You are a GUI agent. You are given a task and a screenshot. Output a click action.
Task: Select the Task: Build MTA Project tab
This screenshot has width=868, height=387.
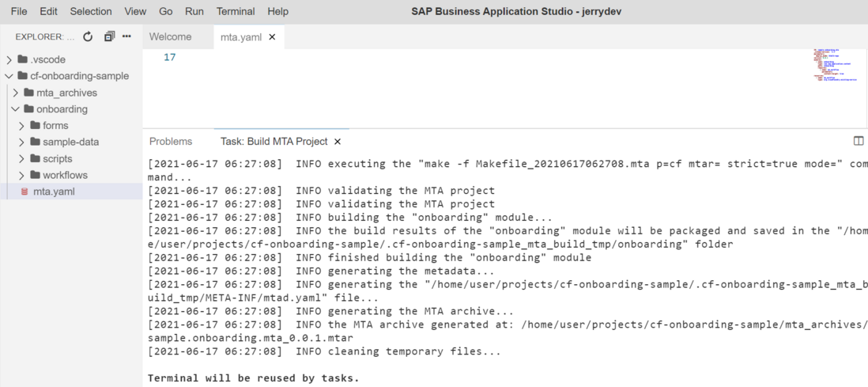tap(274, 142)
